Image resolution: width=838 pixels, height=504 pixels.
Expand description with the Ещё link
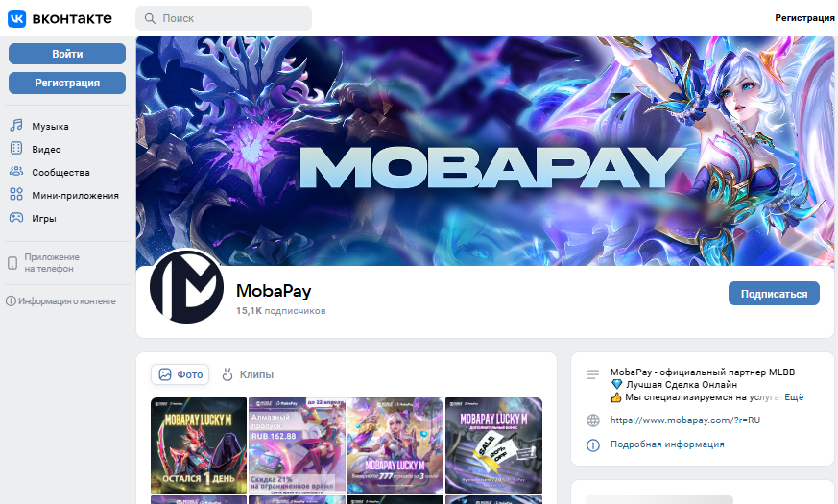pos(794,397)
